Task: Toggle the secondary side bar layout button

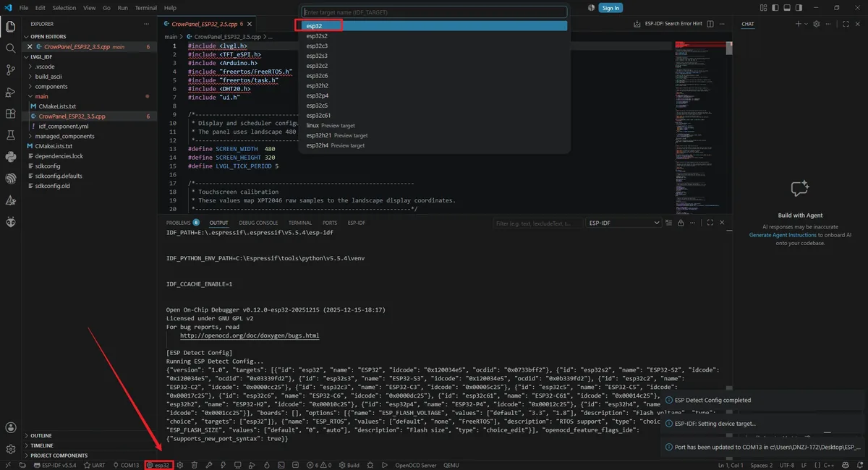Action: pos(799,8)
